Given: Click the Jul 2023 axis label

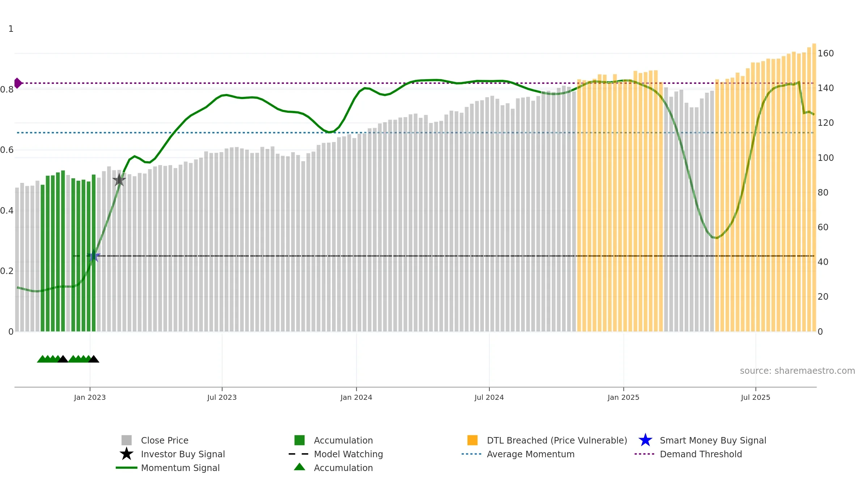Looking at the screenshot, I should pyautogui.click(x=222, y=398).
